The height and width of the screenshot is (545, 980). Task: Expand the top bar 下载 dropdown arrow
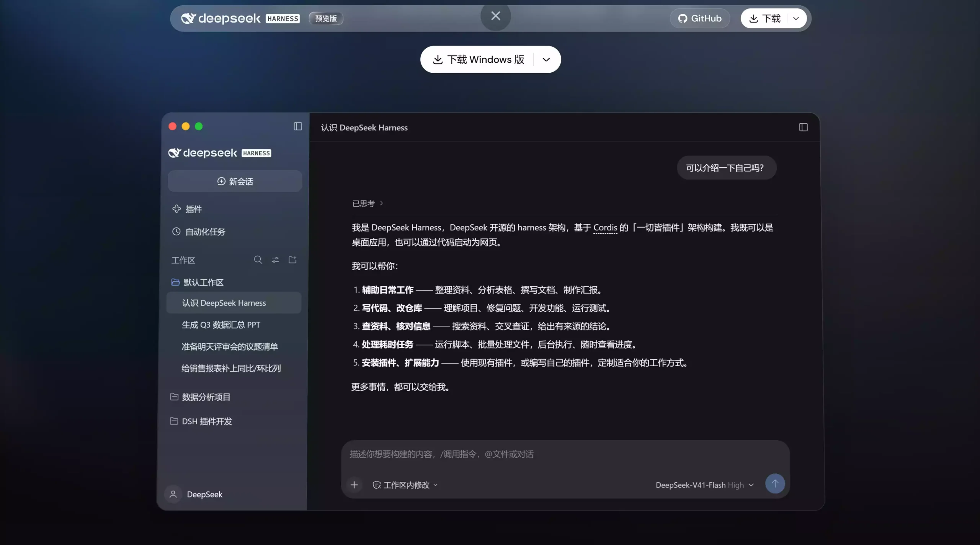pyautogui.click(x=796, y=18)
